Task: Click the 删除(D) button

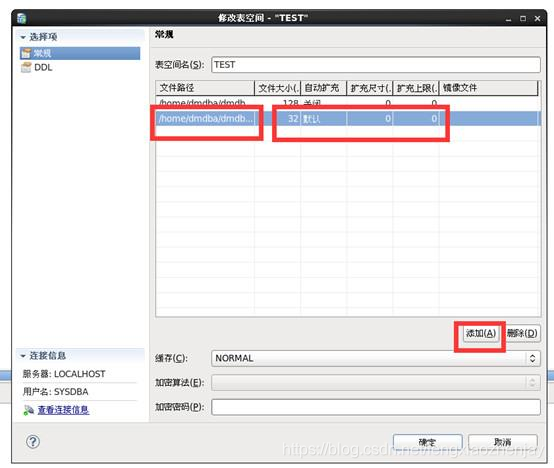Action: [x=523, y=333]
